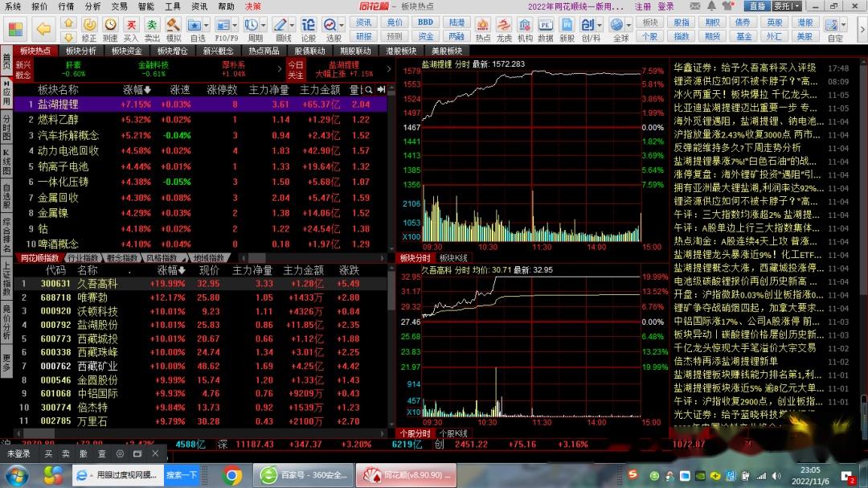Viewport: 868px width, 488px height.
Task: Expand the 全球 dropdown arrow
Action: 628,25
